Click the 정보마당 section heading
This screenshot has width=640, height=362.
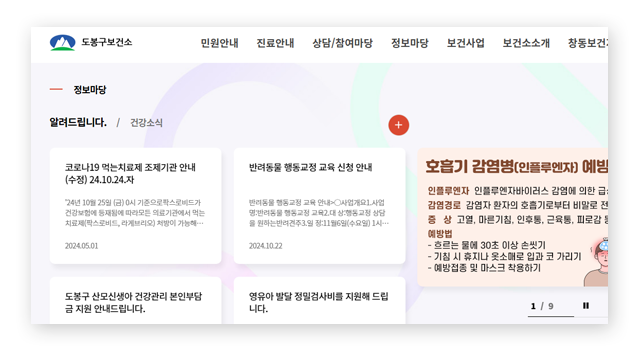[x=89, y=89]
